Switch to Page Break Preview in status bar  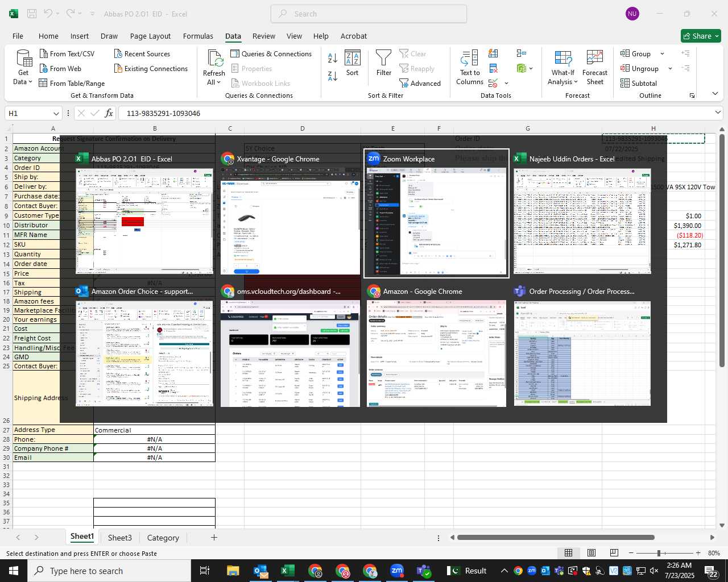click(614, 553)
